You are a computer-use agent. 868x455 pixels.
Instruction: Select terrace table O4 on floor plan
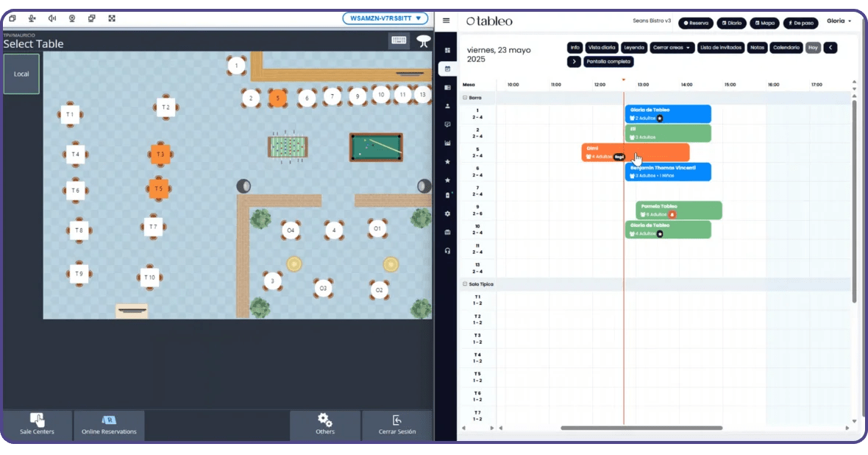click(291, 230)
